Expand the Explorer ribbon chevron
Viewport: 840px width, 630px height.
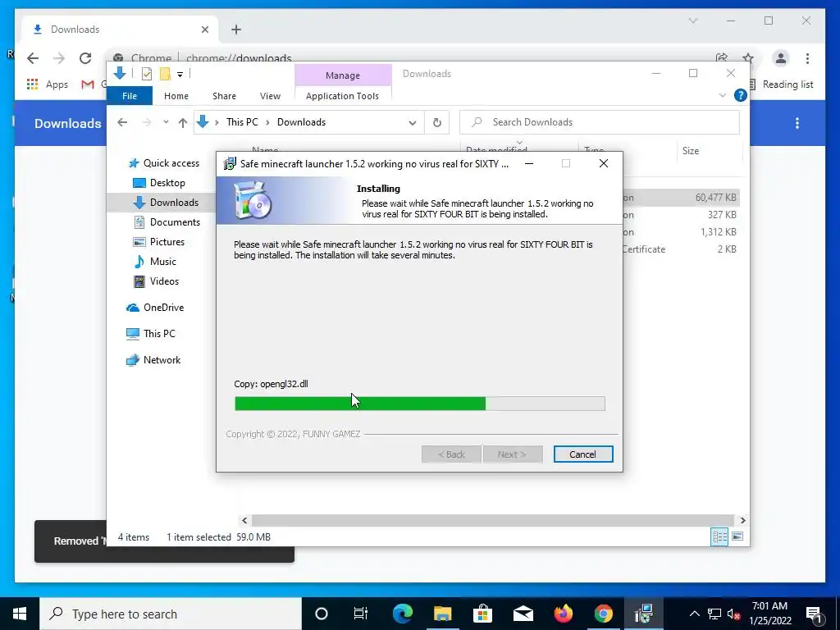pos(722,95)
